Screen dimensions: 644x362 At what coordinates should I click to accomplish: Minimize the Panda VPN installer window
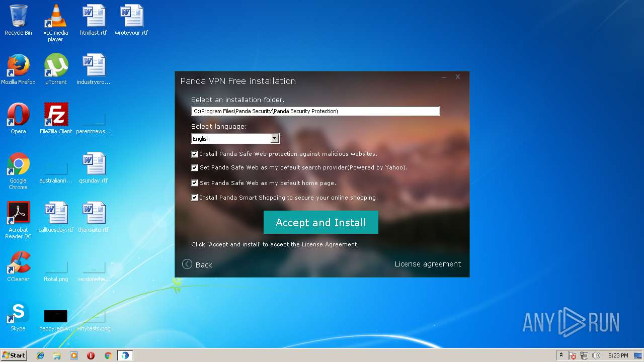coord(444,77)
